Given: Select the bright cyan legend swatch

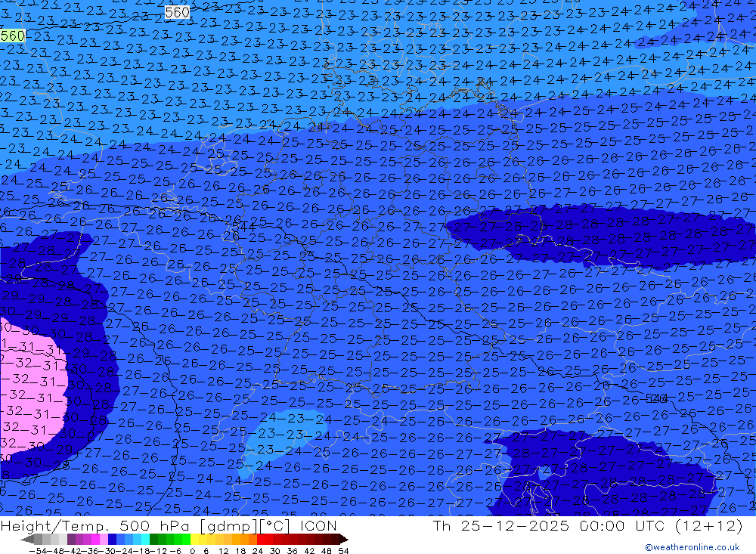Looking at the screenshot, I should click(x=145, y=539).
